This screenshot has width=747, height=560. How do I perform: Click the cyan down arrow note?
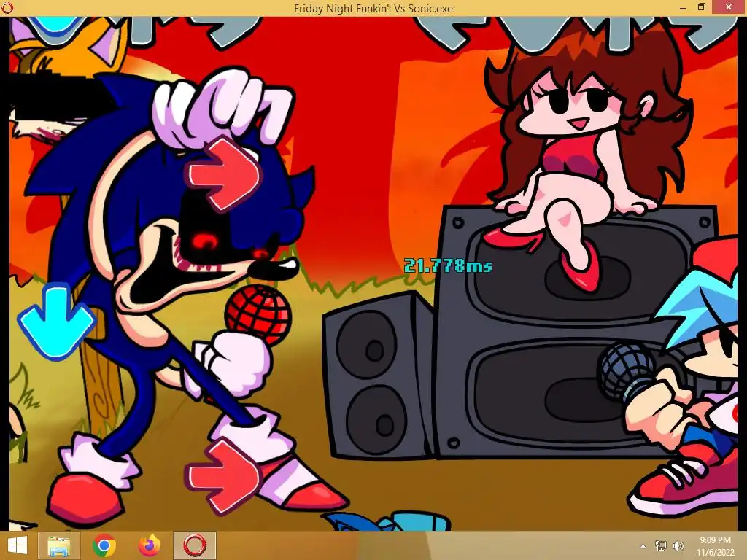click(57, 322)
